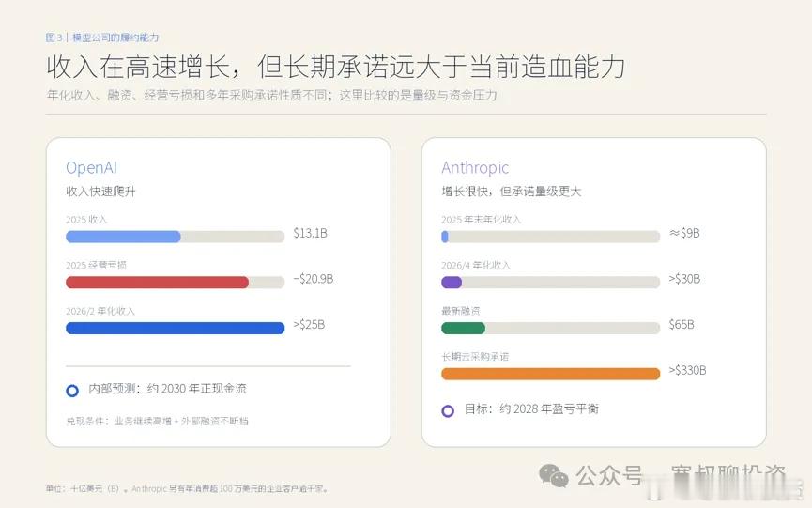
Task: Click the blue circle beside 内部预测
Action: (x=72, y=391)
